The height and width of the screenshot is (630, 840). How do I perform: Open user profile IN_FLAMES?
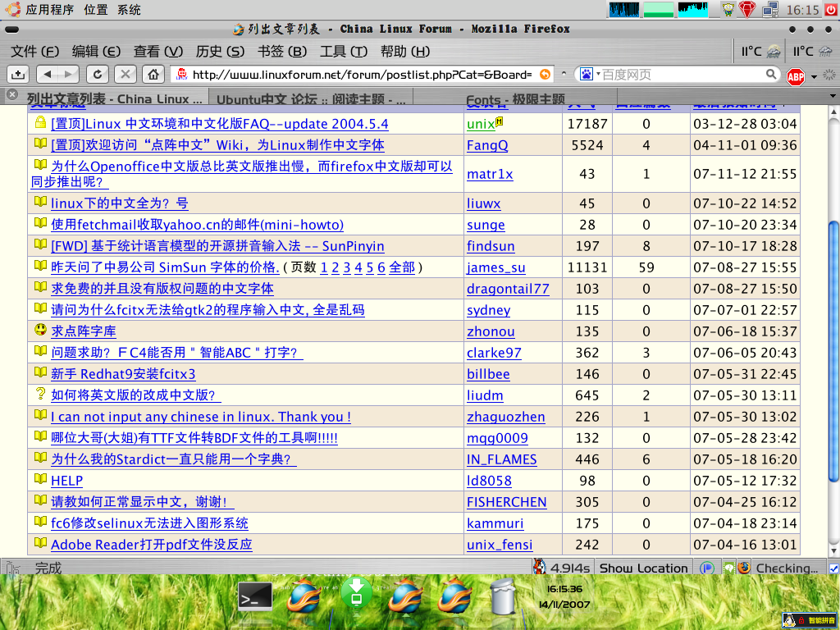pyautogui.click(x=501, y=459)
